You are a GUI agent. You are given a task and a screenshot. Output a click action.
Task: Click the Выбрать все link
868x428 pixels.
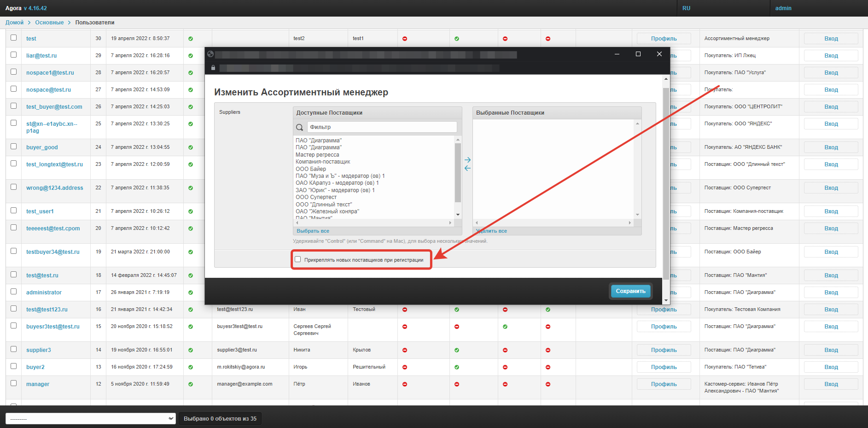pyautogui.click(x=313, y=231)
